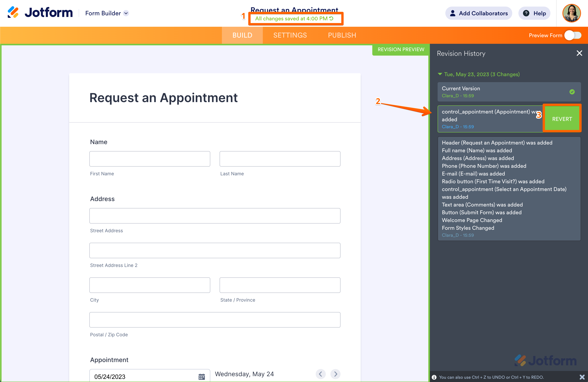Screen dimensions: 588x382
Task: Go to next appointment day arrow
Action: pyautogui.click(x=335, y=374)
